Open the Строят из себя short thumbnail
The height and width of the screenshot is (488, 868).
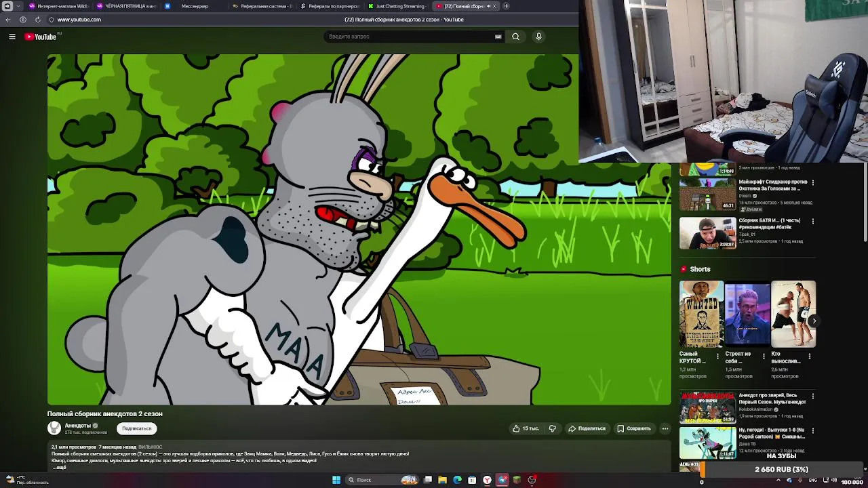pos(747,314)
